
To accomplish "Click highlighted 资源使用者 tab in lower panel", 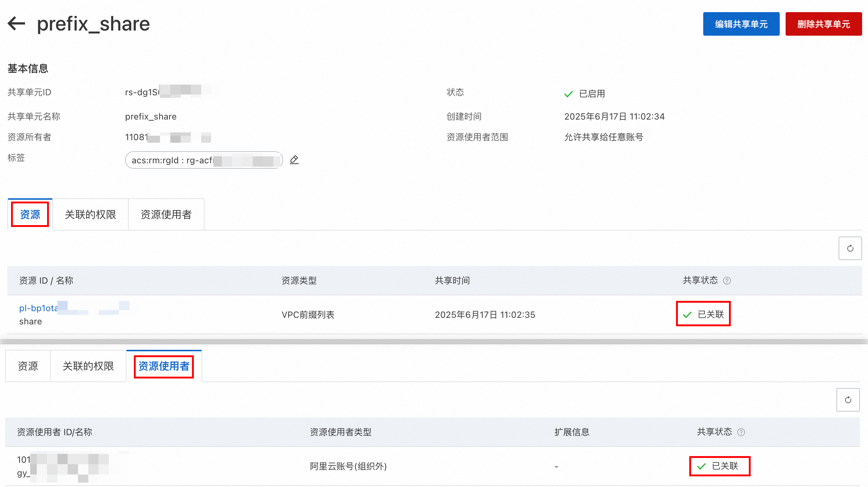I will [x=164, y=366].
